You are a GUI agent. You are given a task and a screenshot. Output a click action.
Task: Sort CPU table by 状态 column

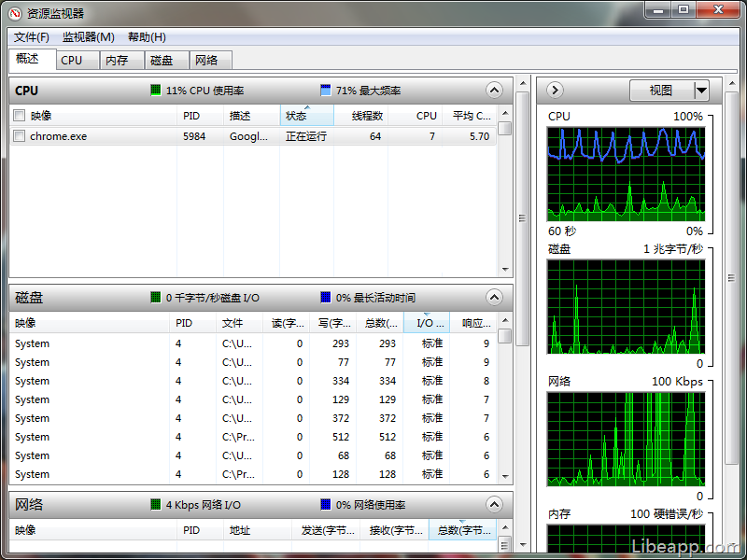pyautogui.click(x=307, y=116)
